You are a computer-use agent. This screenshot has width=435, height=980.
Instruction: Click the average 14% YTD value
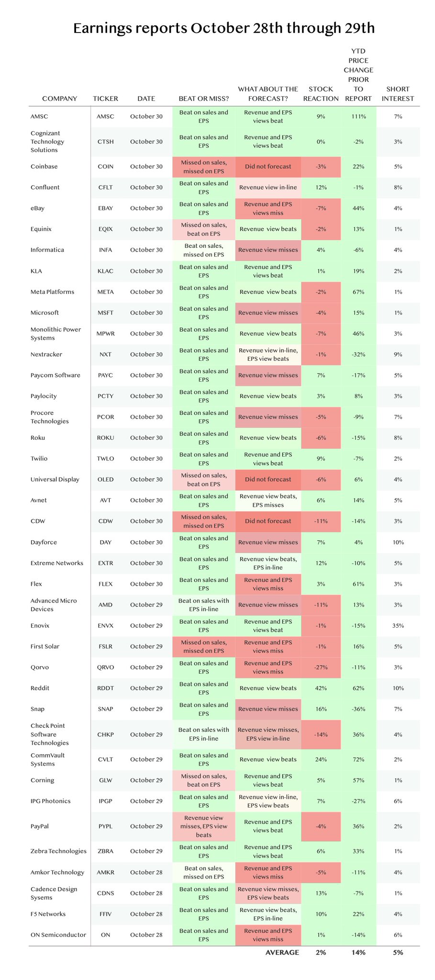[358, 952]
